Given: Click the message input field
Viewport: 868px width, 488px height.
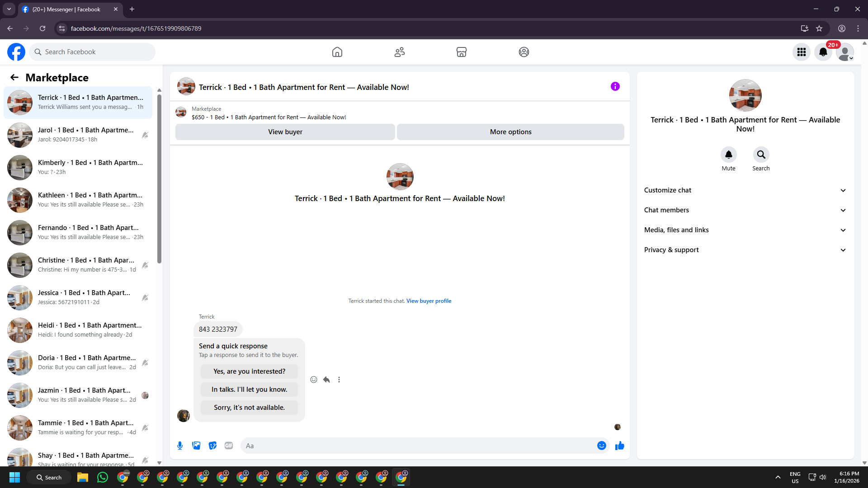Looking at the screenshot, I should (418, 446).
